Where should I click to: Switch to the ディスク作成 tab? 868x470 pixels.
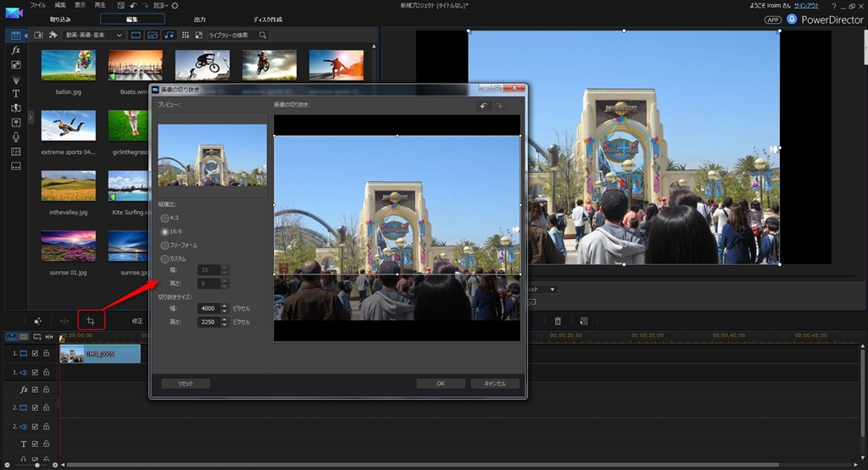click(267, 19)
